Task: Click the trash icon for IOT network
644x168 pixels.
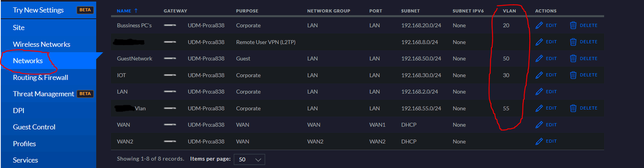Action: pos(573,75)
